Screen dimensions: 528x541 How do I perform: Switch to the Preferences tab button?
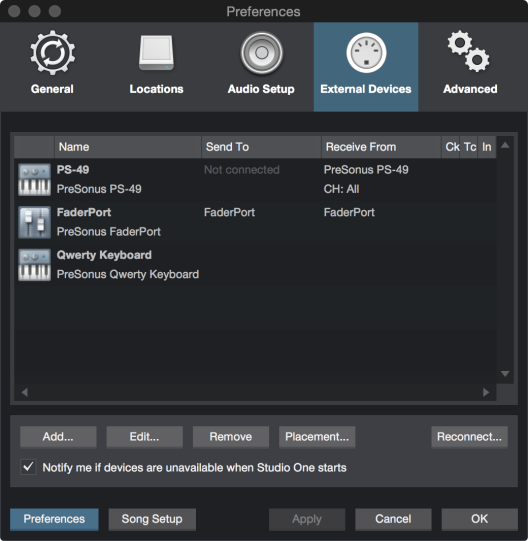coord(54,519)
